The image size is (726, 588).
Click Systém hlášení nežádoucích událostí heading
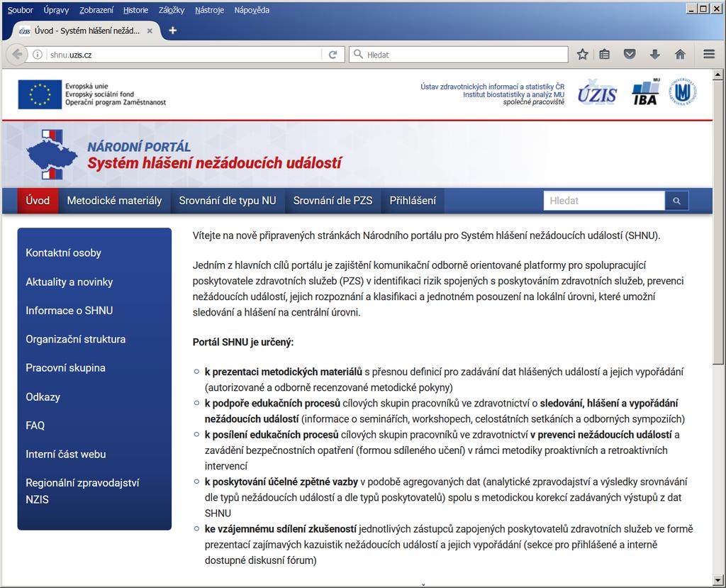click(x=214, y=163)
